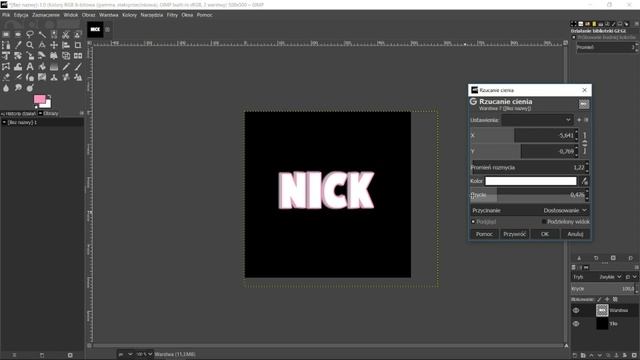The image size is (640, 360).
Task: Select the Free Select lasso tool
Action: coord(30,35)
